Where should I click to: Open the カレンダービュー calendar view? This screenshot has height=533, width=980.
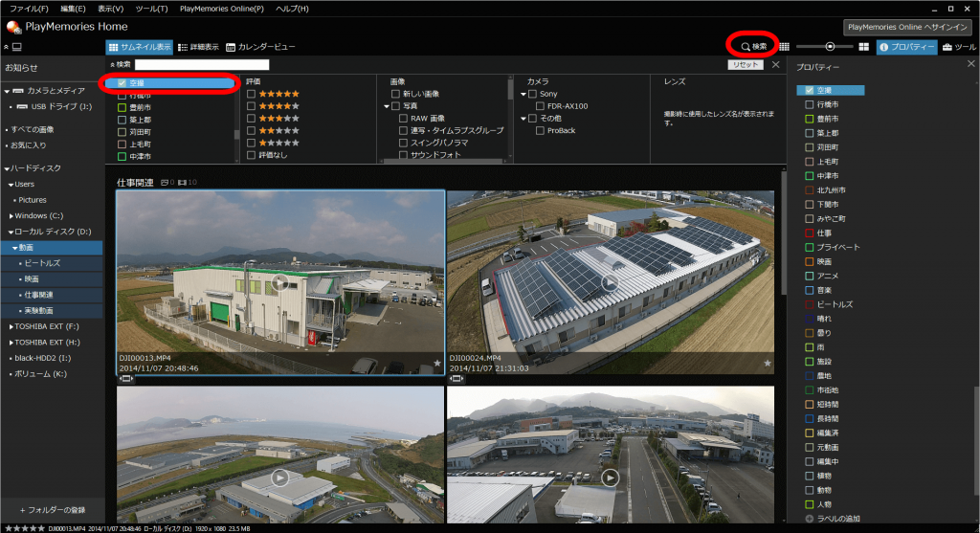coord(260,47)
